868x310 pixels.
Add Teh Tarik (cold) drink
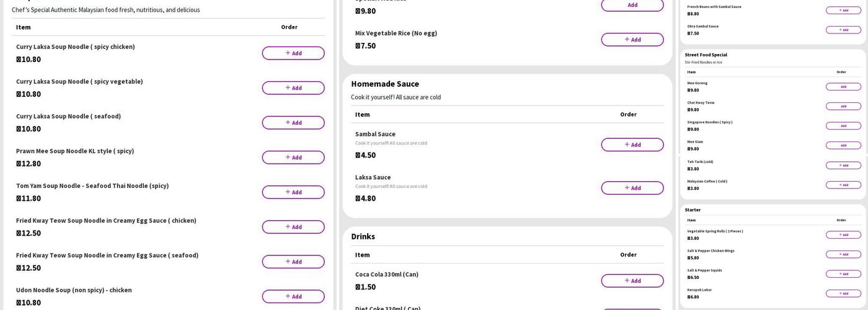pos(843,166)
